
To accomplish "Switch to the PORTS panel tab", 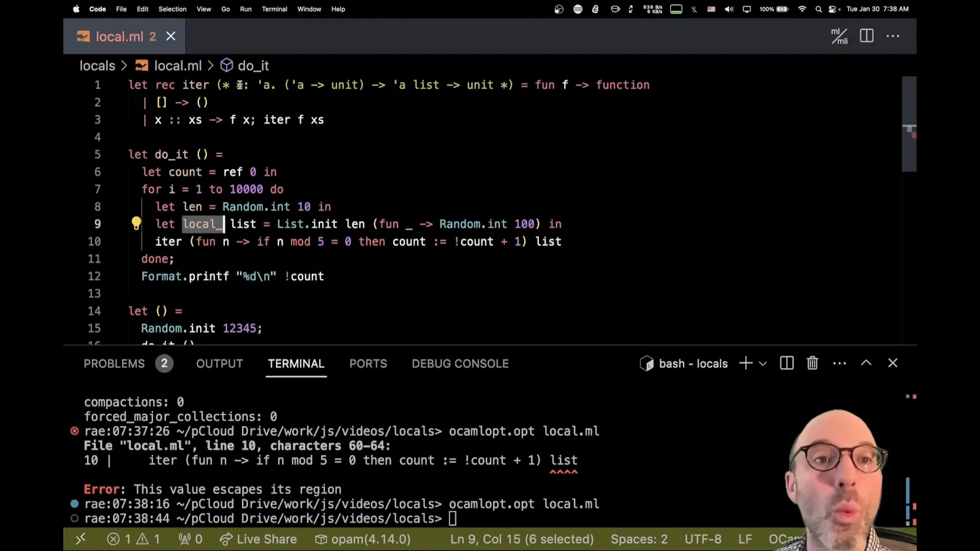I will tap(368, 364).
